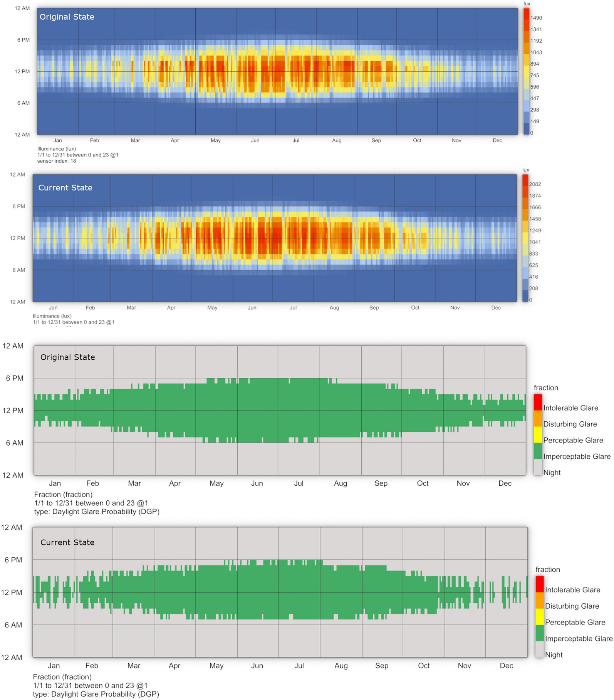Click 6 PM axis label of top heatmap
The width and height of the screenshot is (614, 700).
23,40
